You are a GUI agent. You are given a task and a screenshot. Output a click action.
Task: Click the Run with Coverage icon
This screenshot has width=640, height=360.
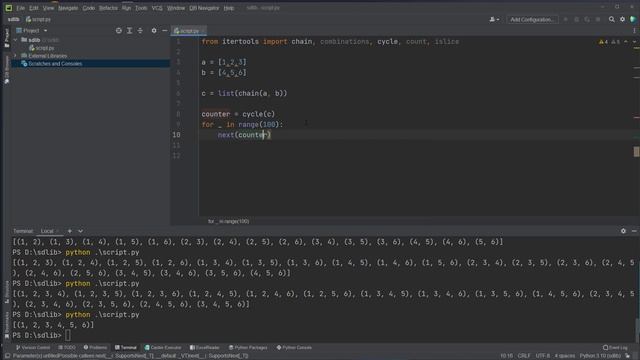(587, 19)
